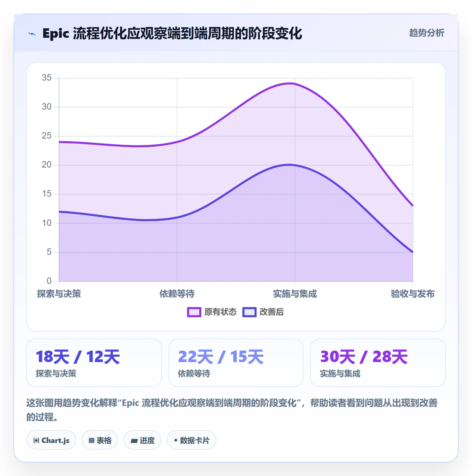472x476 pixels.
Task: Click the 探索与决策 x-axis label
Action: click(59, 294)
